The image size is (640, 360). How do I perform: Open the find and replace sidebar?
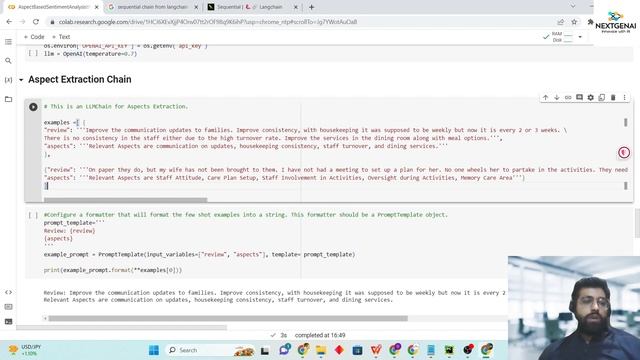click(8, 61)
